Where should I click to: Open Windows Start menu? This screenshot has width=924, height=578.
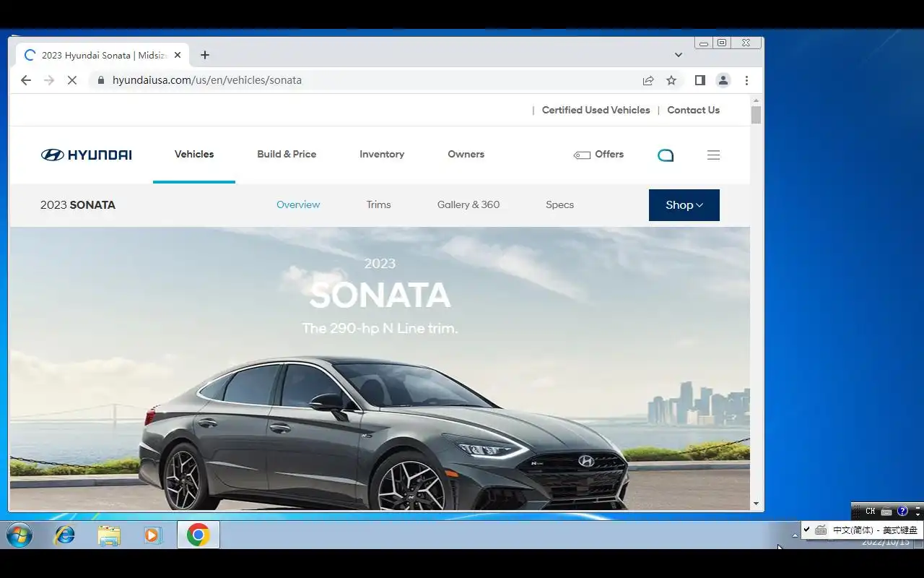(19, 535)
